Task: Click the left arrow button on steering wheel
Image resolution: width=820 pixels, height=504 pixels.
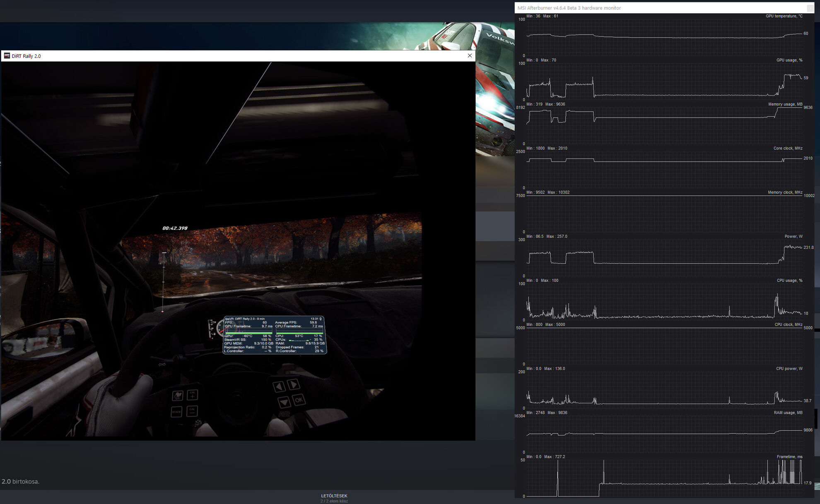Action: pos(279,386)
